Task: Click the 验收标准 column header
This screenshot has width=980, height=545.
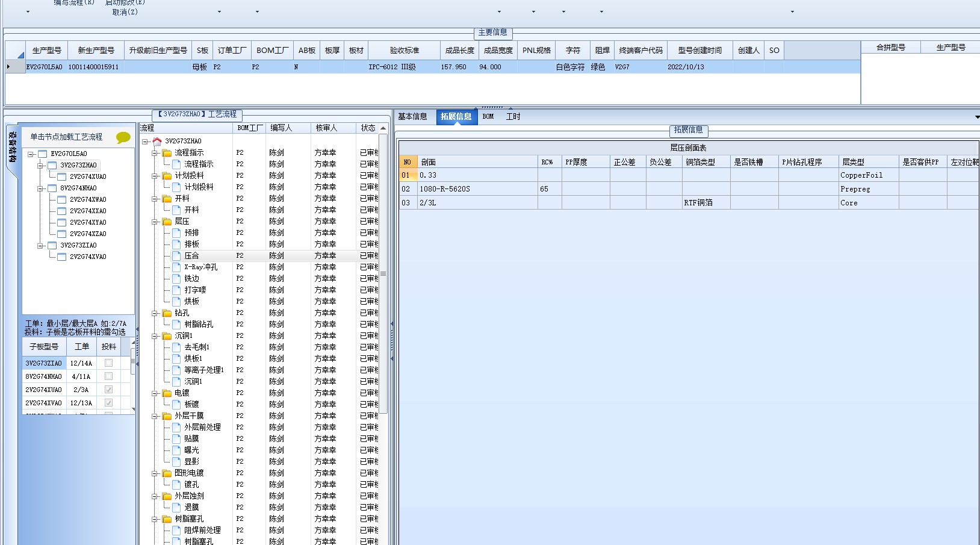Action: coord(405,51)
